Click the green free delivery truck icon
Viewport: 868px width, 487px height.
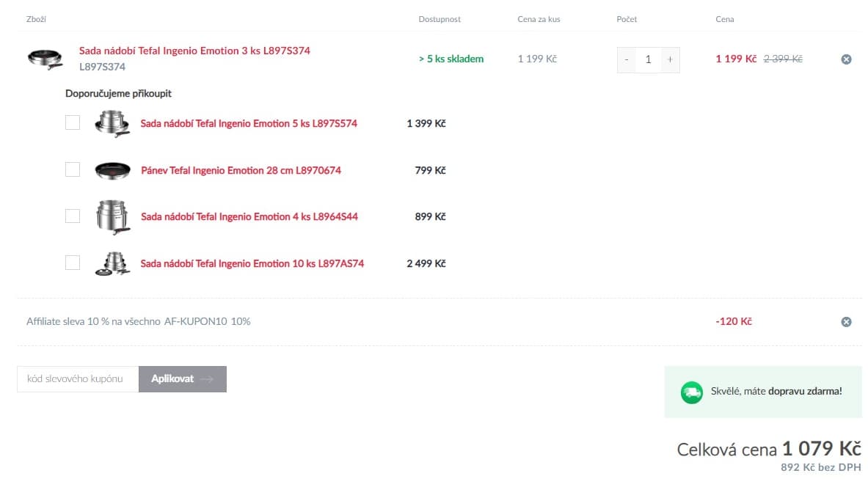click(691, 392)
